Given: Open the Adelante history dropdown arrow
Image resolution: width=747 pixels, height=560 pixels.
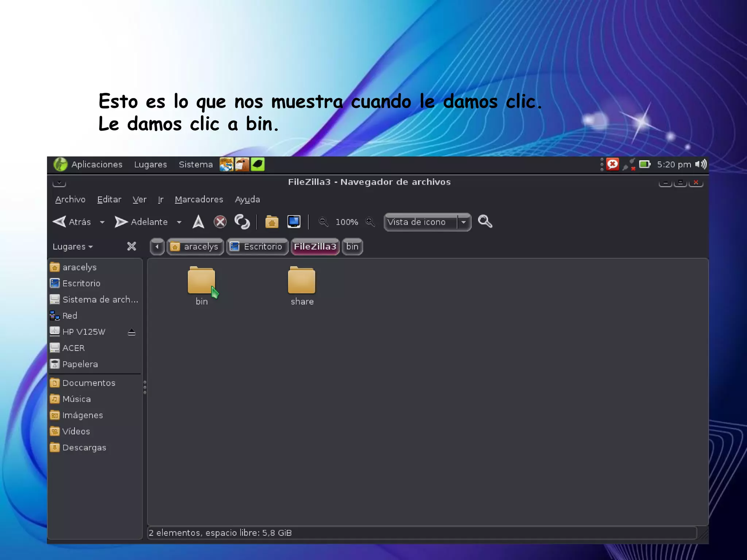Looking at the screenshot, I should (179, 222).
